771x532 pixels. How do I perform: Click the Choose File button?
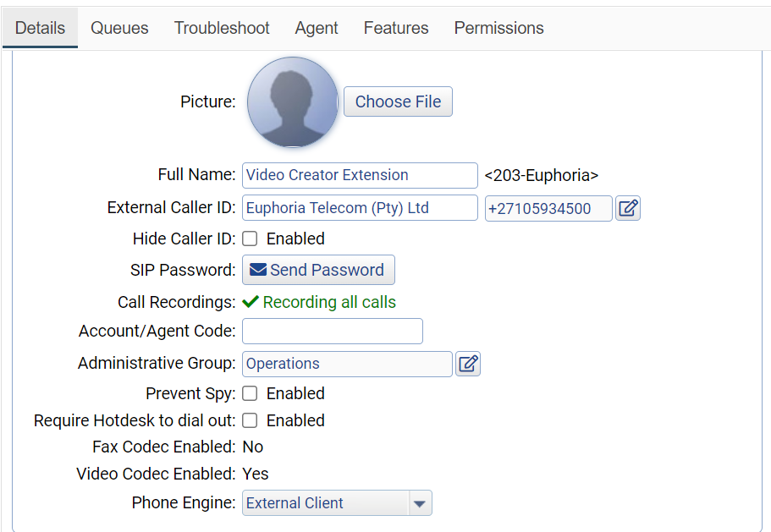[x=398, y=101]
